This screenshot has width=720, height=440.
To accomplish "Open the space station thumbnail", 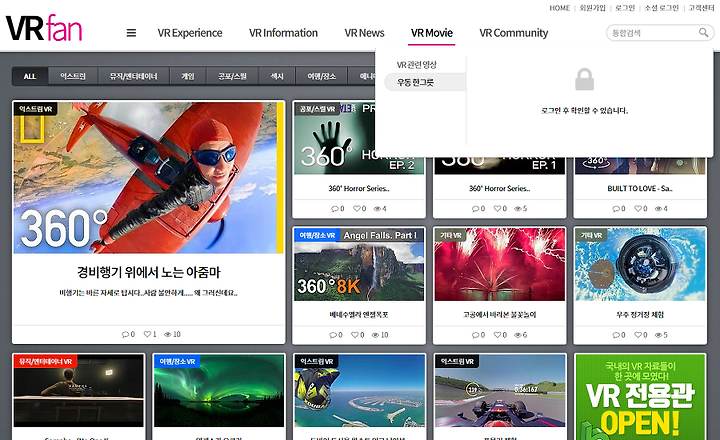I will tap(640, 265).
